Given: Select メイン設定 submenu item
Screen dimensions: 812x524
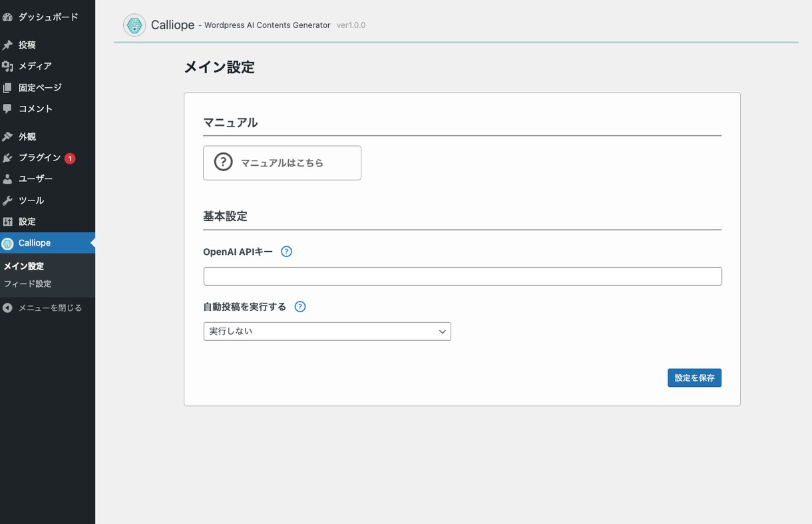Looking at the screenshot, I should coord(24,266).
